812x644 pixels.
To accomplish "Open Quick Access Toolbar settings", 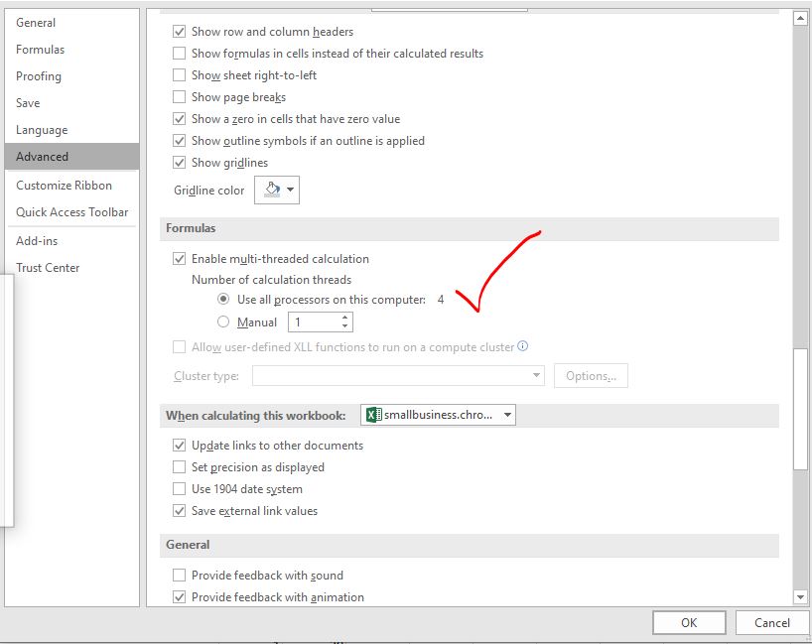I will 72,212.
